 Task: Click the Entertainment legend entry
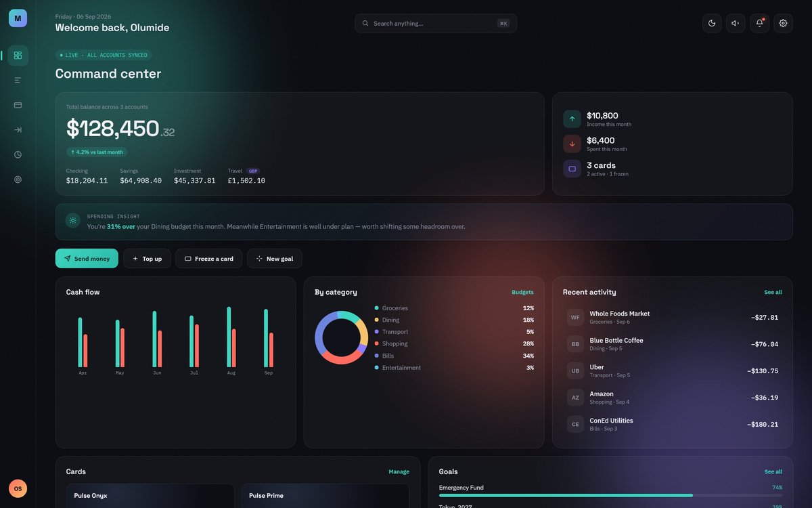click(x=454, y=368)
